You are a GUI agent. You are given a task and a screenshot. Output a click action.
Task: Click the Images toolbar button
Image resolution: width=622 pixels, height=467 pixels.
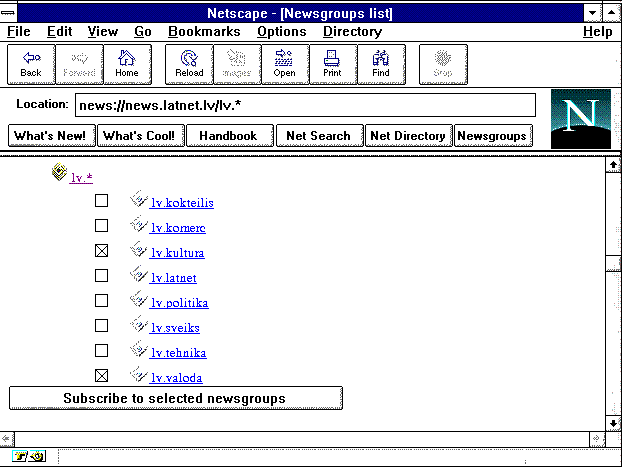(x=237, y=65)
